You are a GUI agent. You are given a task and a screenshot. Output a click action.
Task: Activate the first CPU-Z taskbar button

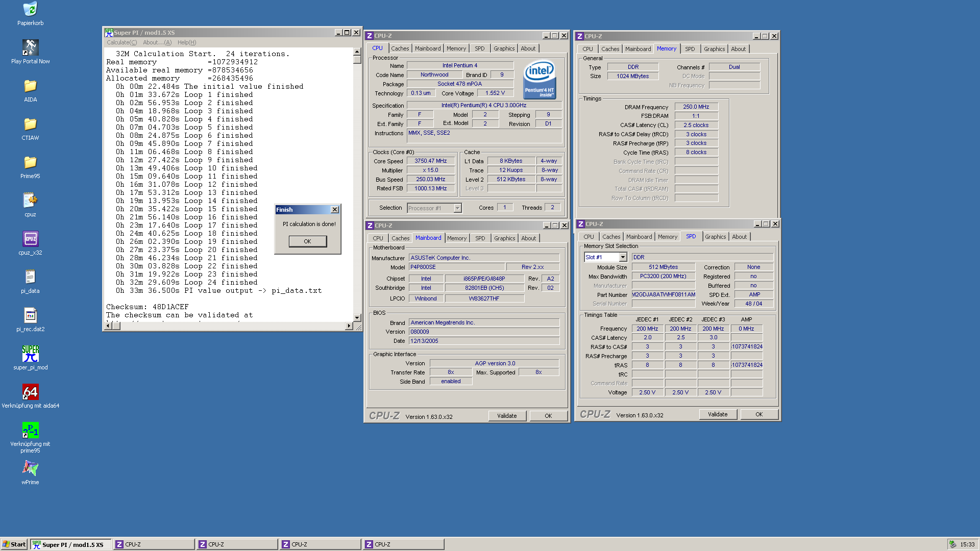(x=154, y=544)
